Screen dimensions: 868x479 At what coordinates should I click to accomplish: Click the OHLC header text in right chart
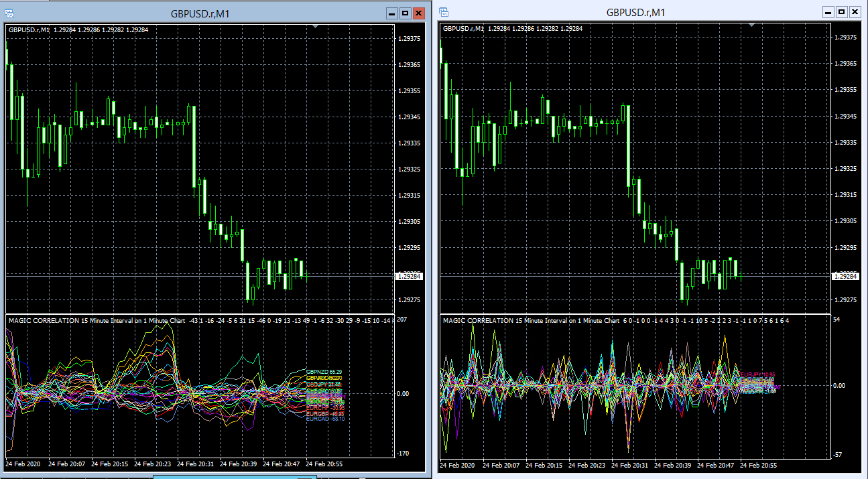coord(513,29)
